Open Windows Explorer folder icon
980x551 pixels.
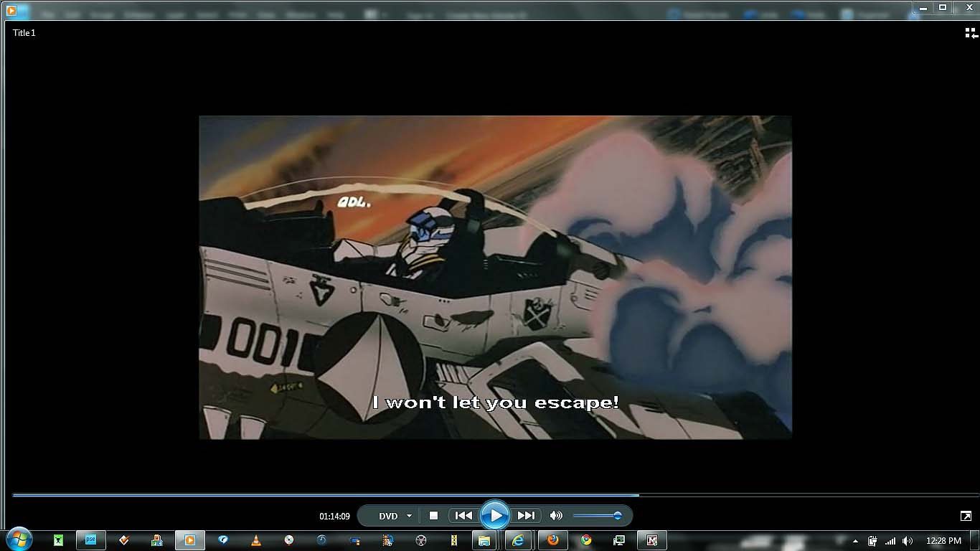484,540
